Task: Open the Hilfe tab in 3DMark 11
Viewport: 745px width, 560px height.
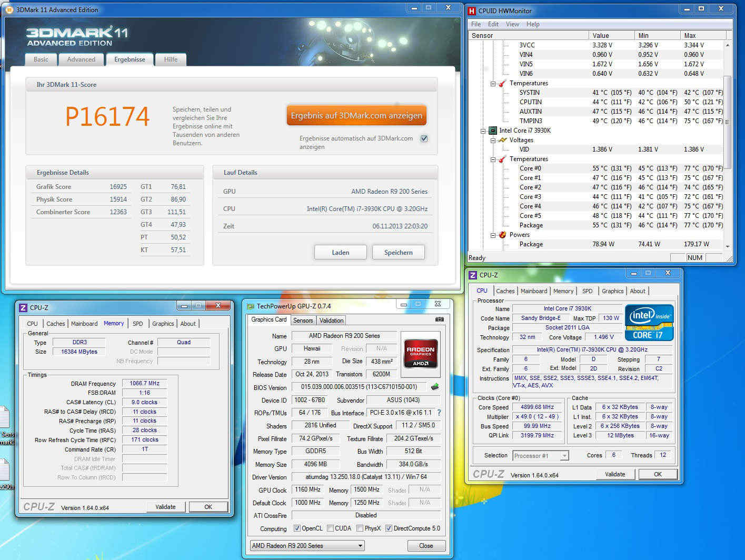Action: 171,59
